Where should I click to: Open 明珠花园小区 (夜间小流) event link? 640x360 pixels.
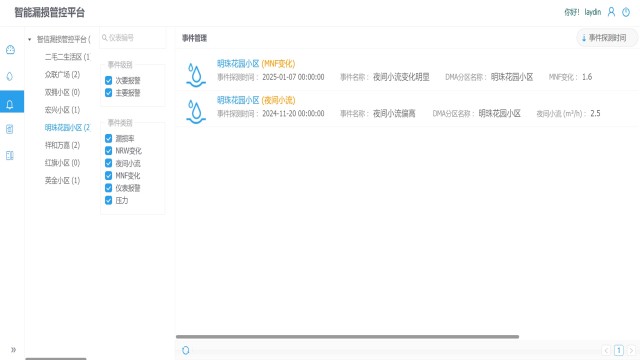pyautogui.click(x=256, y=100)
